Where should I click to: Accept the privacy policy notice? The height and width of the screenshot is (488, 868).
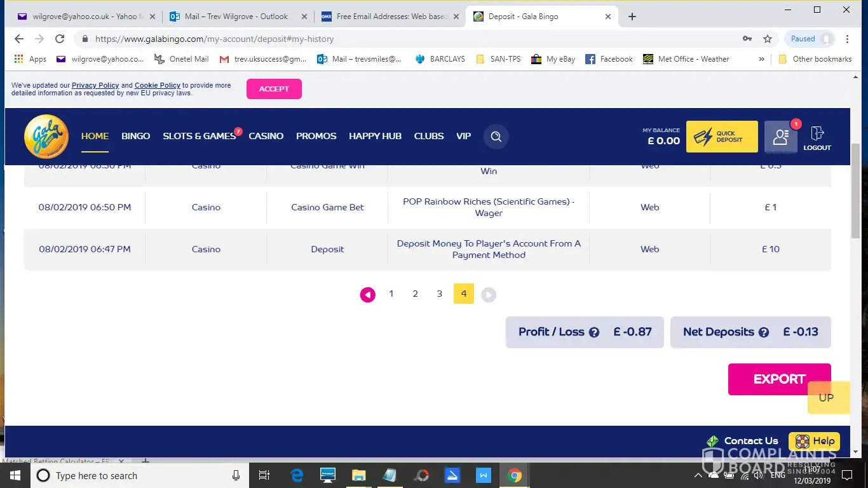274,89
